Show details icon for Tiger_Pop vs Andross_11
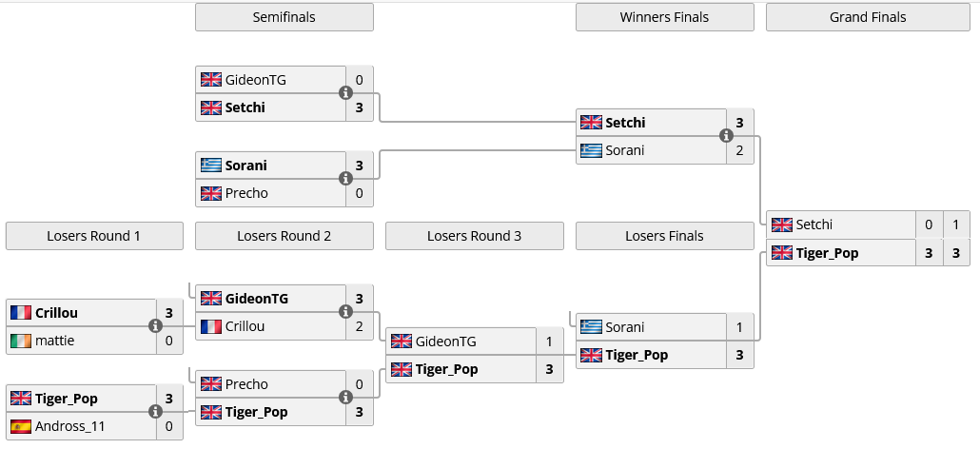Image resolution: width=980 pixels, height=449 pixels. pyautogui.click(x=155, y=412)
